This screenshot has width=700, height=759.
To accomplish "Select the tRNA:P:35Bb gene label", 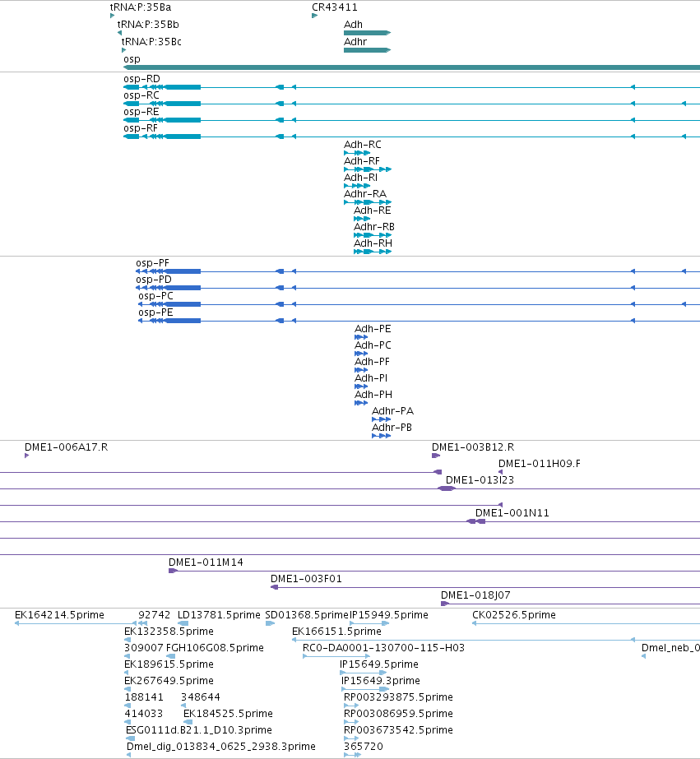I will click(148, 24).
